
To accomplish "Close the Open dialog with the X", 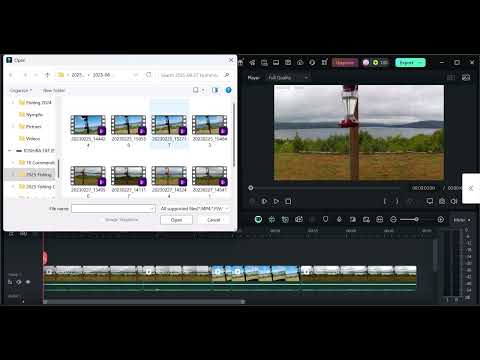I will [x=231, y=60].
